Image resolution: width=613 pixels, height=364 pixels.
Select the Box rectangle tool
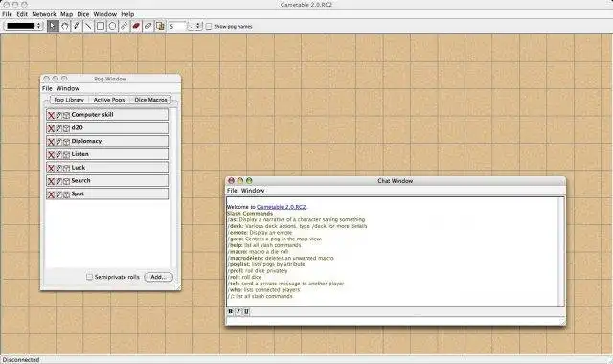tap(101, 26)
